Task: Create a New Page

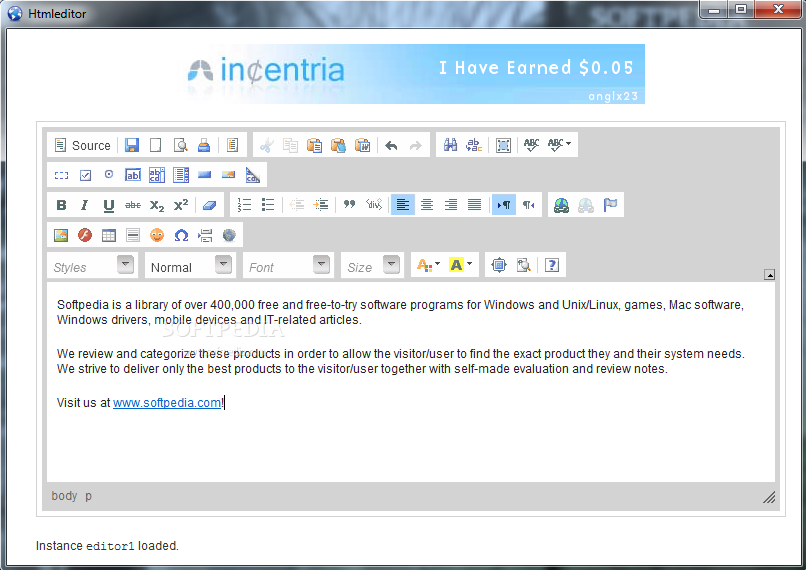Action: [155, 145]
